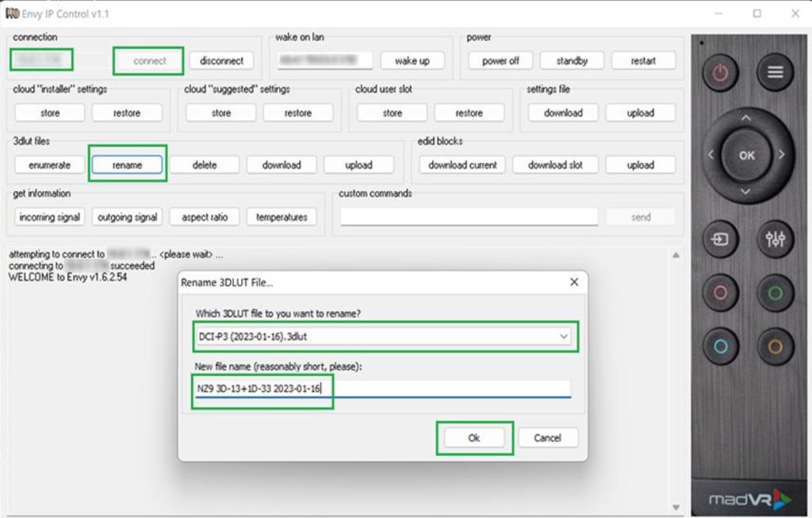Download a 3dlut file
812x518 pixels.
pyautogui.click(x=282, y=165)
